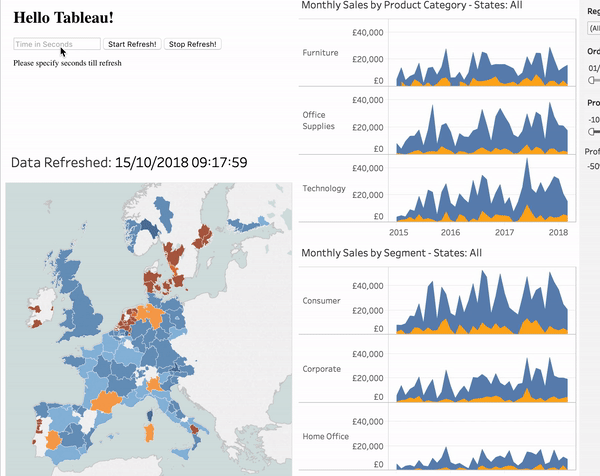This screenshot has height=476, width=600.
Task: Click the Order date slider left handle
Action: pyautogui.click(x=592, y=80)
